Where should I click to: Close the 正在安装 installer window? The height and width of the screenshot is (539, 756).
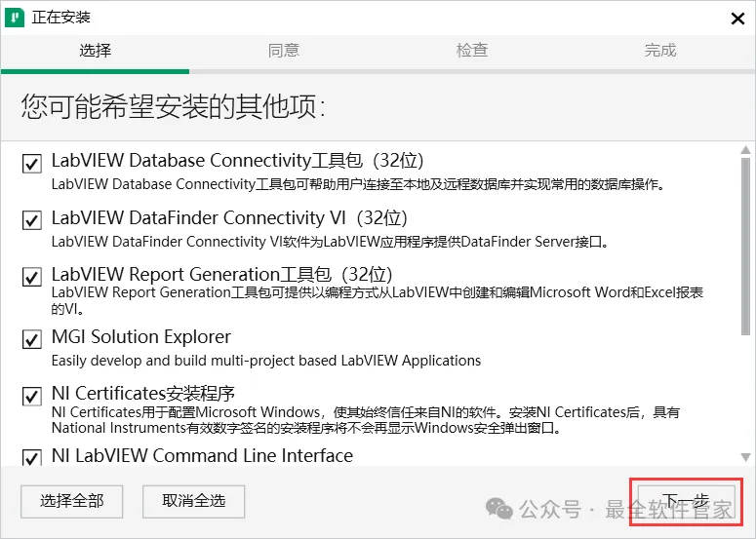pyautogui.click(x=737, y=19)
